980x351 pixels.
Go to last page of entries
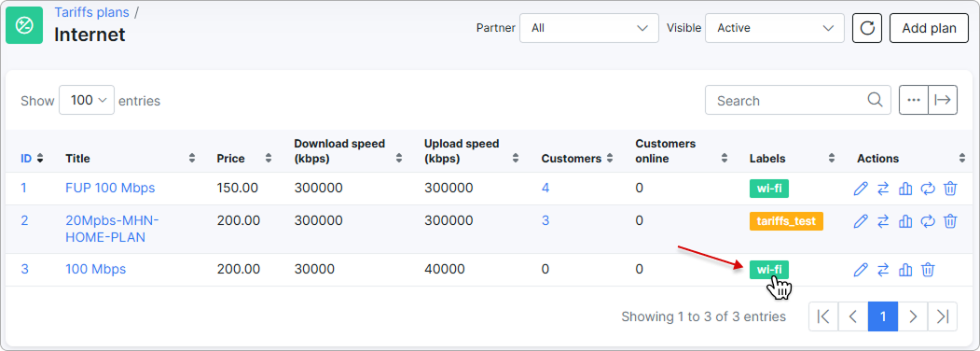943,316
